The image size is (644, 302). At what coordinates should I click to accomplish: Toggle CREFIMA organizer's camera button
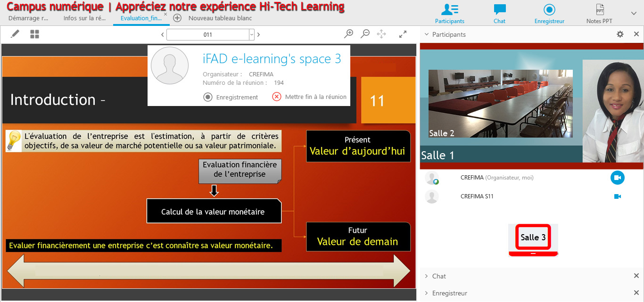617,178
